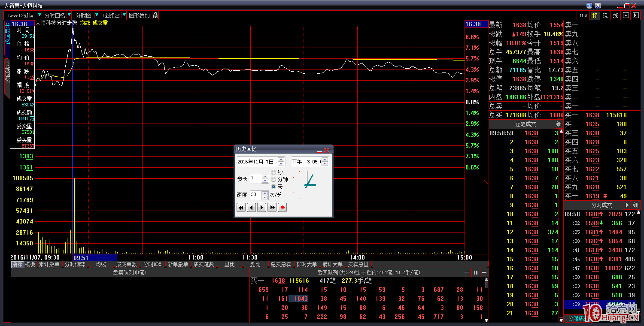The image size is (644, 326).
Task: Click the red arrow button in 历史回忆
Action: [283, 208]
